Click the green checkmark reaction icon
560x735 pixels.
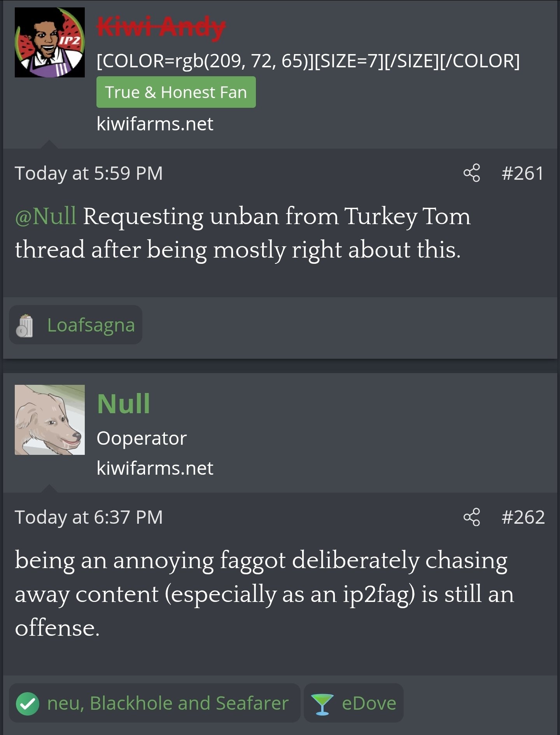pos(27,703)
